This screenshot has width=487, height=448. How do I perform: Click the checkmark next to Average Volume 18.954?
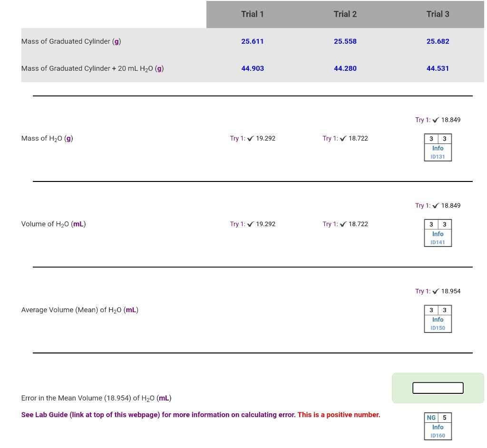(x=435, y=291)
